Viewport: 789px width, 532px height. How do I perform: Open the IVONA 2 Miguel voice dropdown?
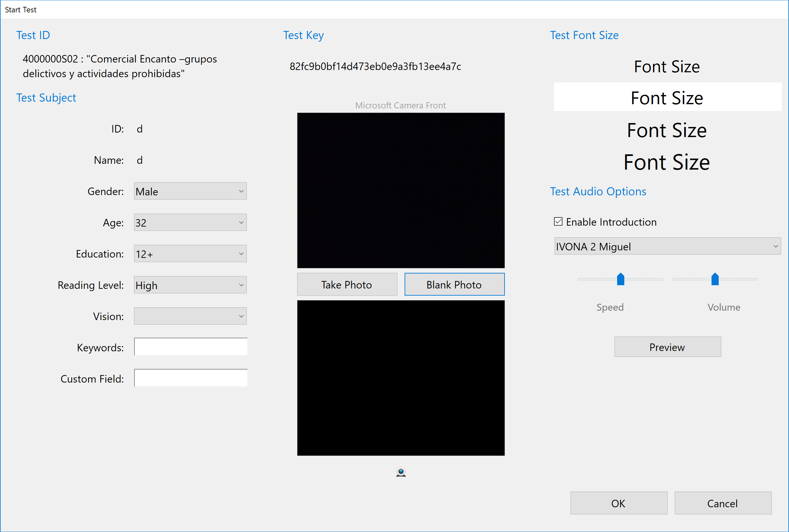(668, 246)
